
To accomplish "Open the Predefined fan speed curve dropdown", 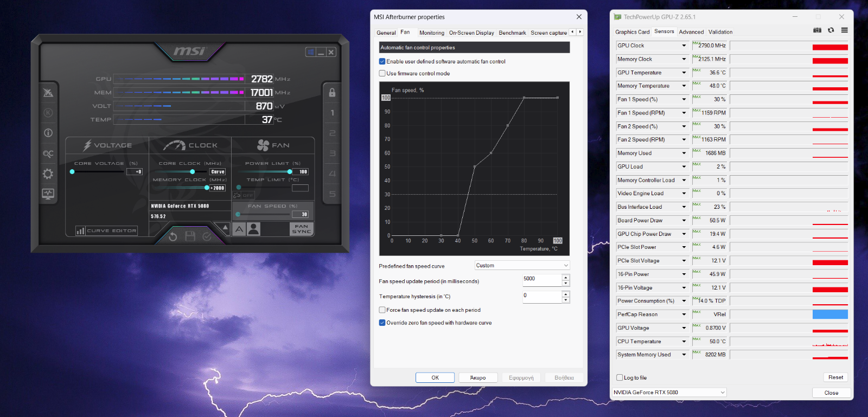I will pos(522,266).
